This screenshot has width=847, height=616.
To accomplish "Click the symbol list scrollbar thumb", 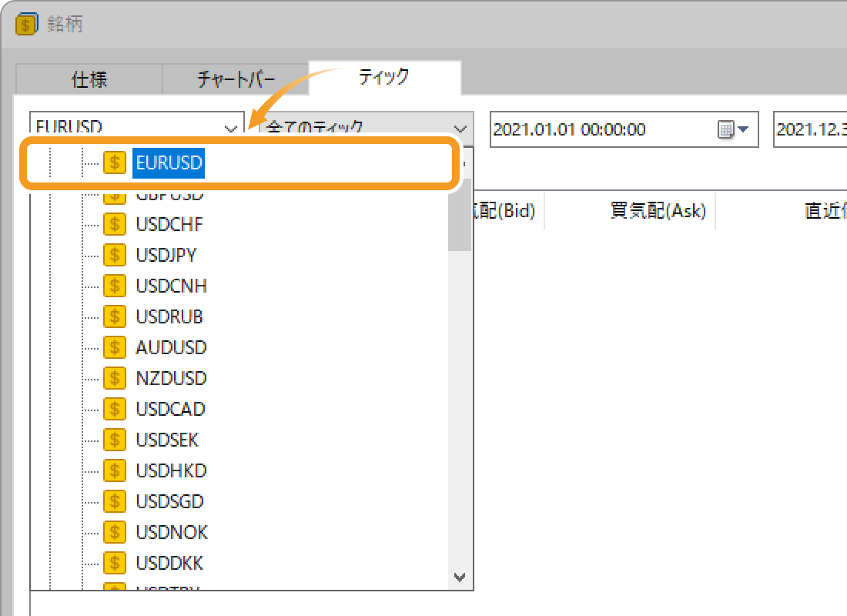I will 460,216.
